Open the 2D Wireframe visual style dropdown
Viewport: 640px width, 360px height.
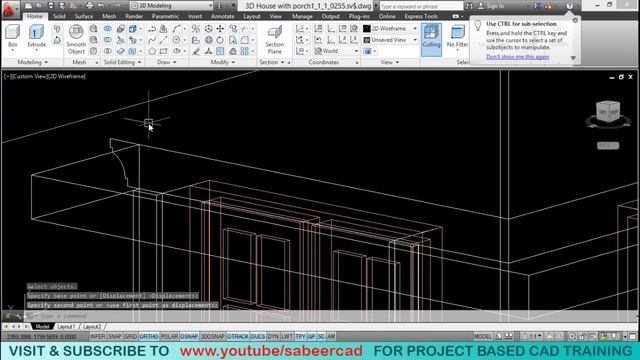[390, 29]
